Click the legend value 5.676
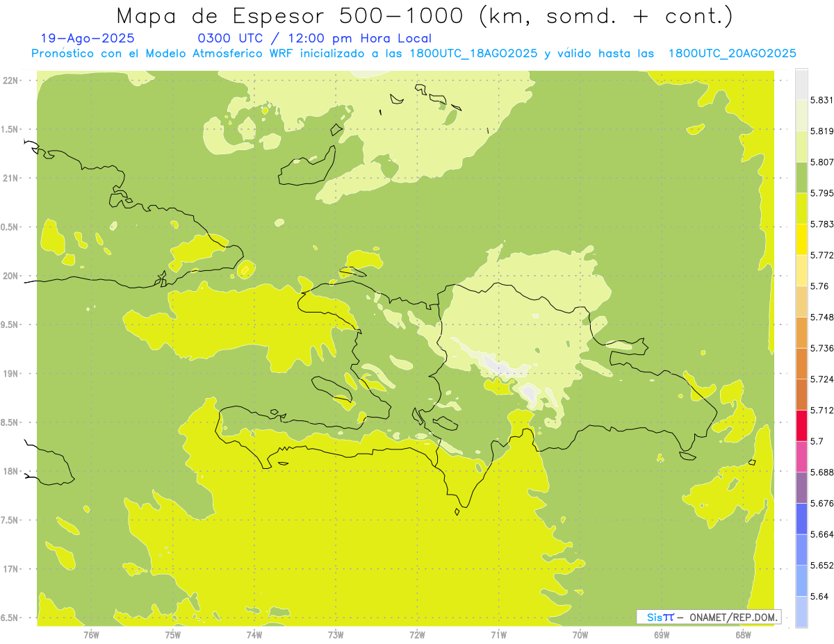Image resolution: width=834 pixels, height=644 pixels. point(821,503)
